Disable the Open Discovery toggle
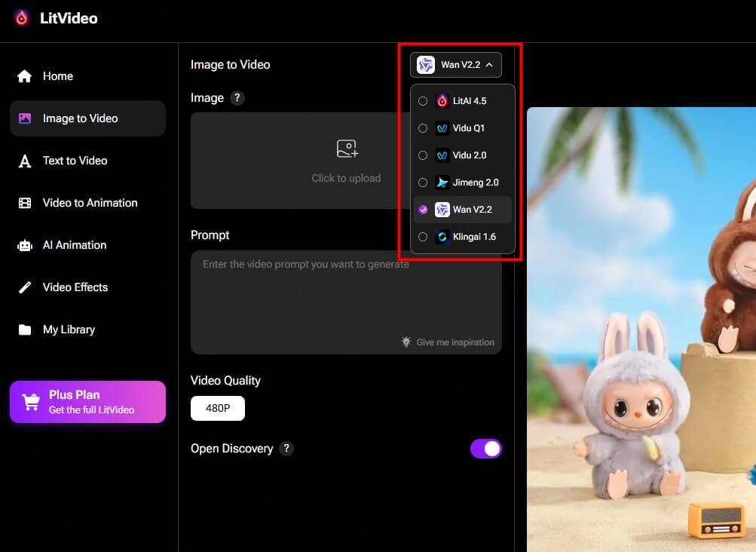 pyautogui.click(x=486, y=448)
